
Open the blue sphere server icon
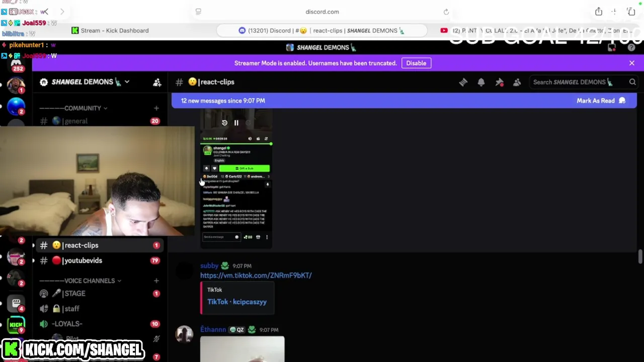[16, 106]
